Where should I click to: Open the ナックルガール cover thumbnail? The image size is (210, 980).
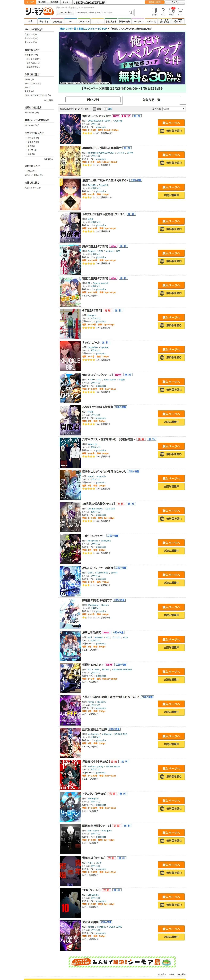70,356
